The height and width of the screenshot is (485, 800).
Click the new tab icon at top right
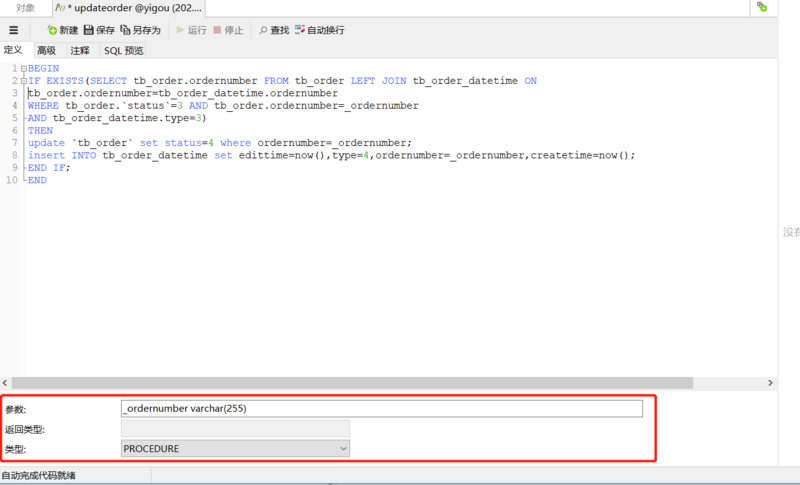[x=762, y=7]
